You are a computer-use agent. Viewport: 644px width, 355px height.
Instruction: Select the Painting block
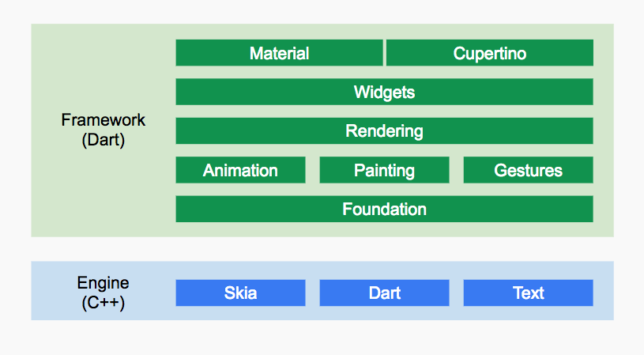[x=384, y=170]
